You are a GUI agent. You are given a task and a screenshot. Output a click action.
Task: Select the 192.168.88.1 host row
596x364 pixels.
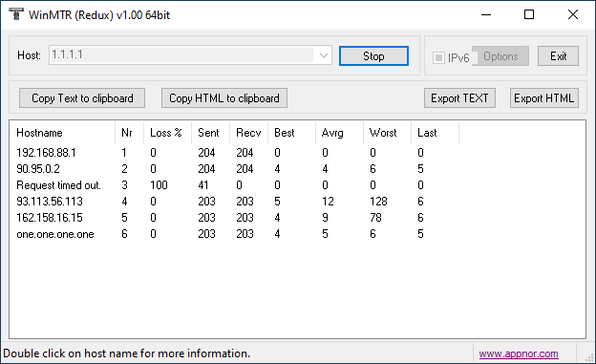(x=235, y=153)
